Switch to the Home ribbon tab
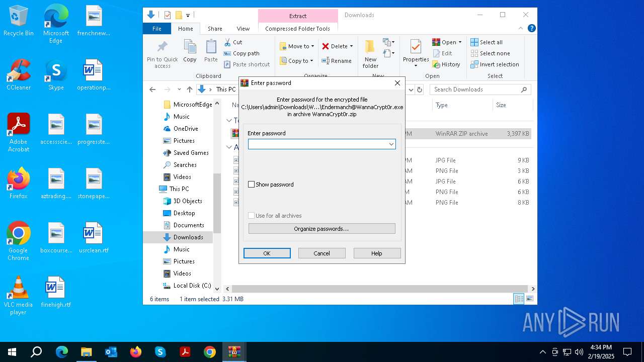This screenshot has width=644, height=362. click(185, 29)
